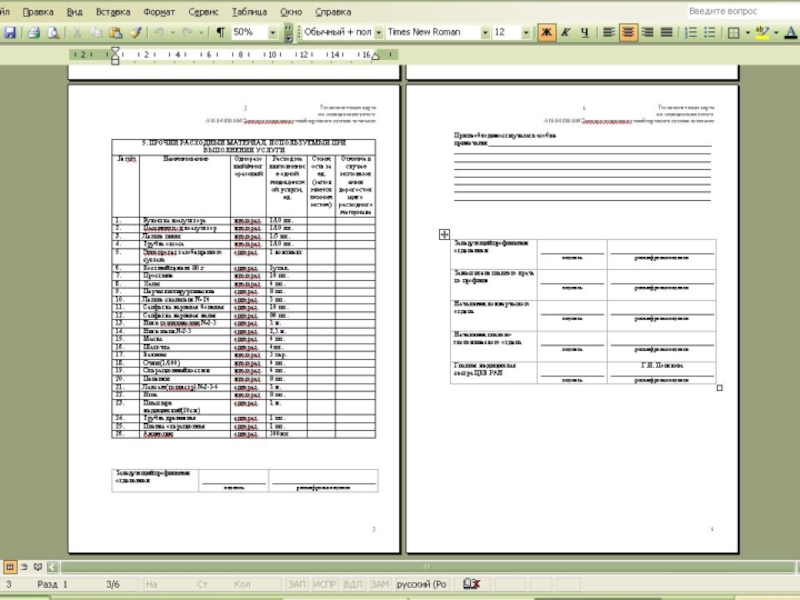Toggle italic (К) formatting

(x=566, y=33)
